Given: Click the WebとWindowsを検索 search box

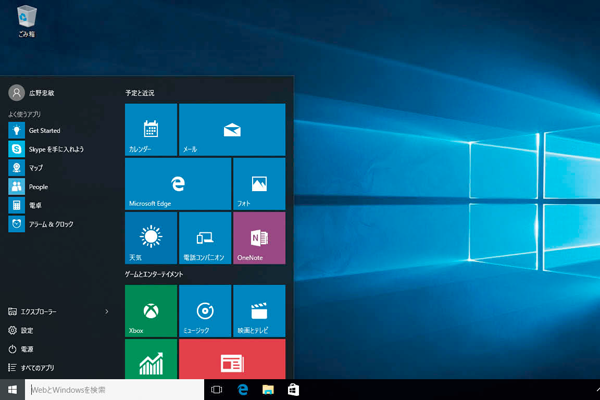Looking at the screenshot, I should click(x=114, y=390).
